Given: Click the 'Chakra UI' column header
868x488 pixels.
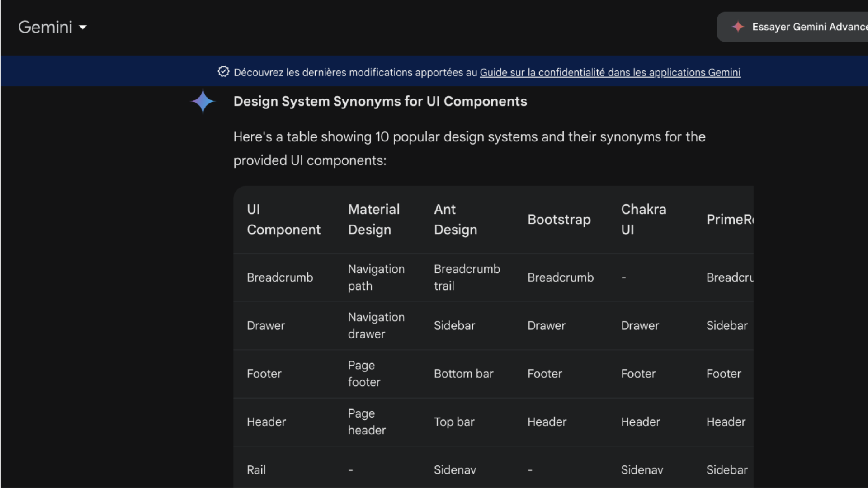Looking at the screenshot, I should (643, 220).
